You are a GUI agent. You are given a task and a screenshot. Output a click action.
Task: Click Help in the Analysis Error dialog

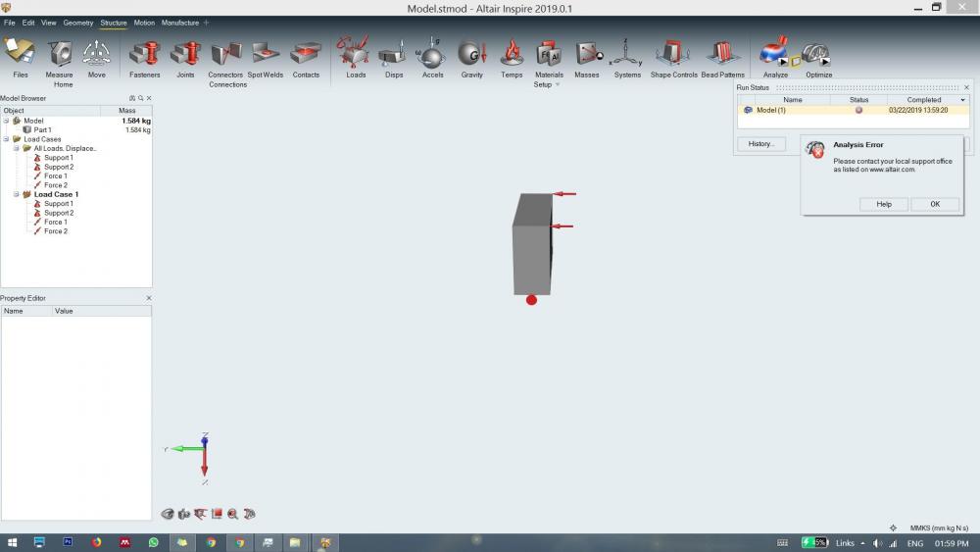(x=884, y=204)
